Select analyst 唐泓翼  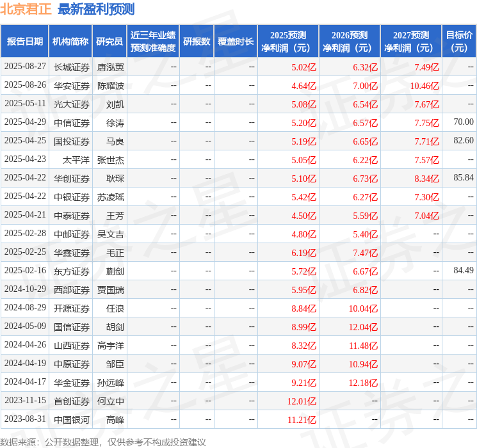pos(111,67)
